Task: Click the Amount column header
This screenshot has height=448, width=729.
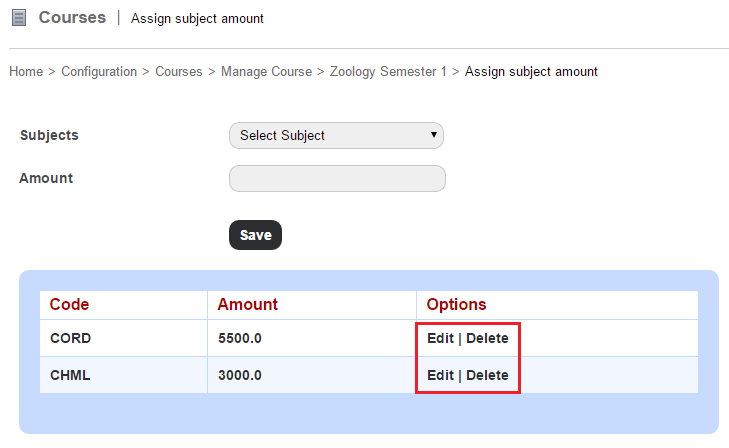Action: tap(247, 304)
